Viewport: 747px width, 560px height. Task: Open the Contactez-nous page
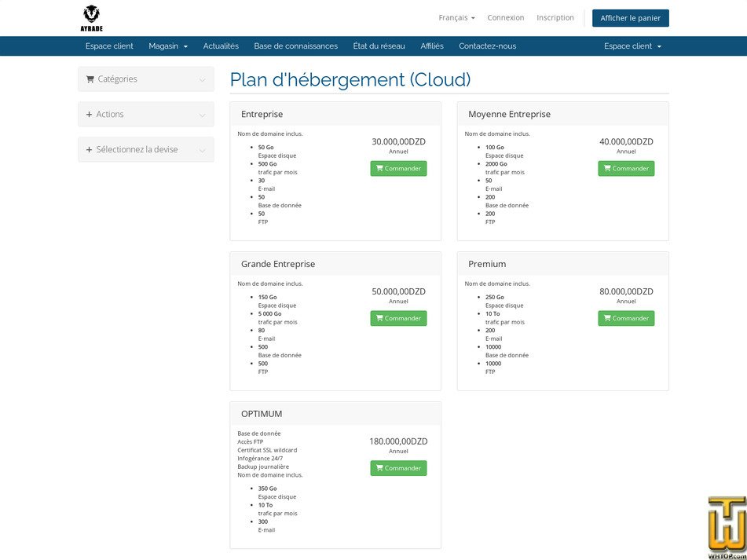tap(487, 46)
